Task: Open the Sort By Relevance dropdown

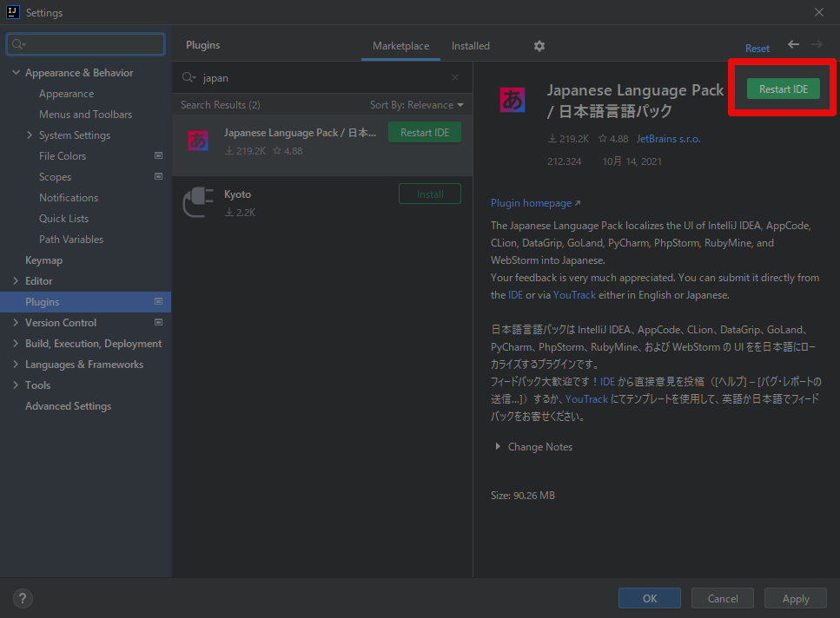Action: [416, 105]
